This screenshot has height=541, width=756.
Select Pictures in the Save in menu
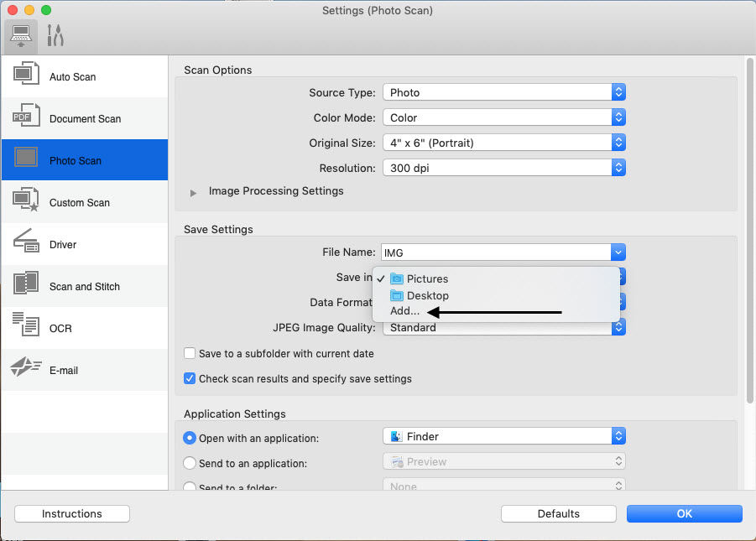(427, 278)
